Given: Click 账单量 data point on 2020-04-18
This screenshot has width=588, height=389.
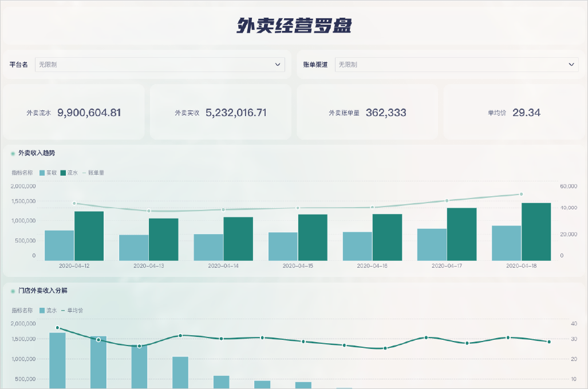Looking at the screenshot, I should [521, 194].
